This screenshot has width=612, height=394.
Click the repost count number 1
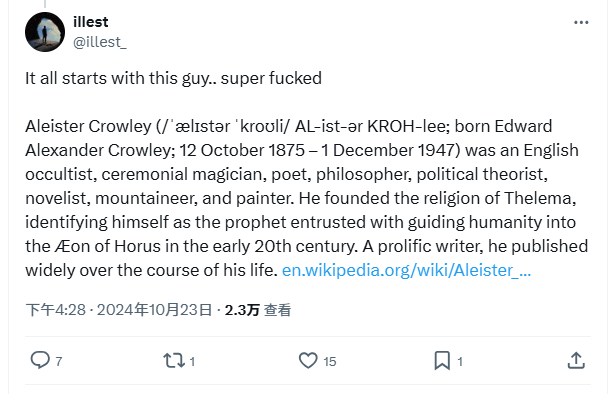coord(192,361)
